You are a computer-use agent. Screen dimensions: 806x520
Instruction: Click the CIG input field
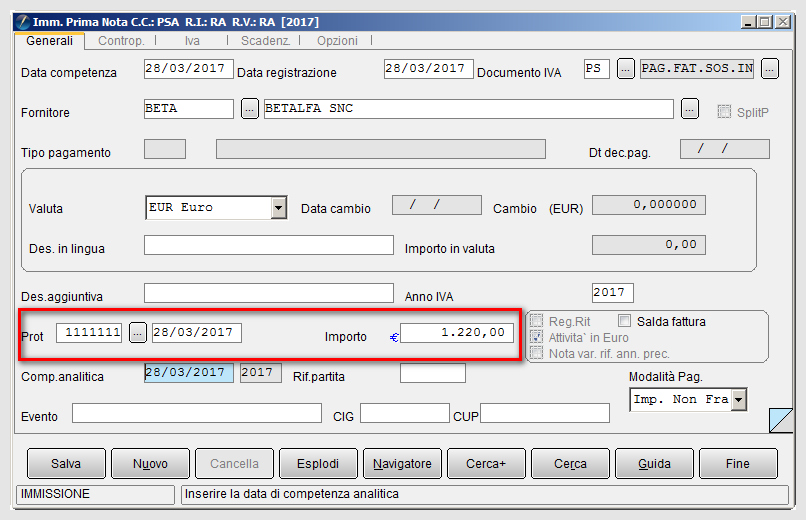tap(405, 413)
